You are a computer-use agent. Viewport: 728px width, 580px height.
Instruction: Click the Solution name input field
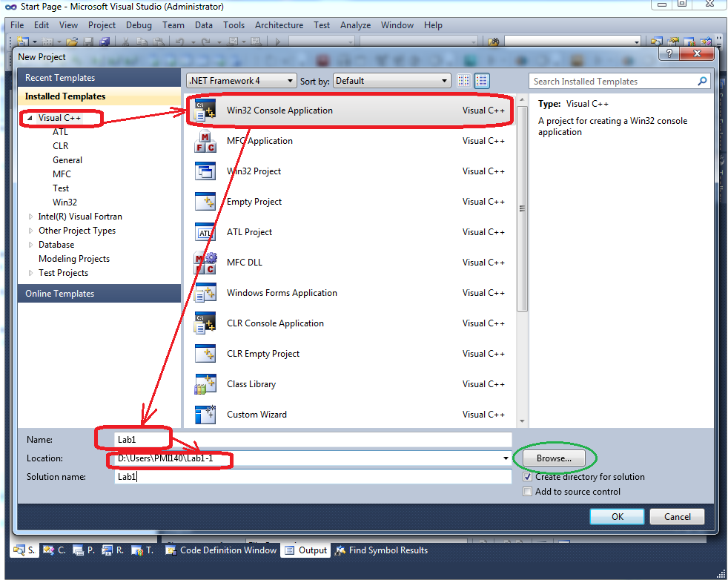(313, 477)
